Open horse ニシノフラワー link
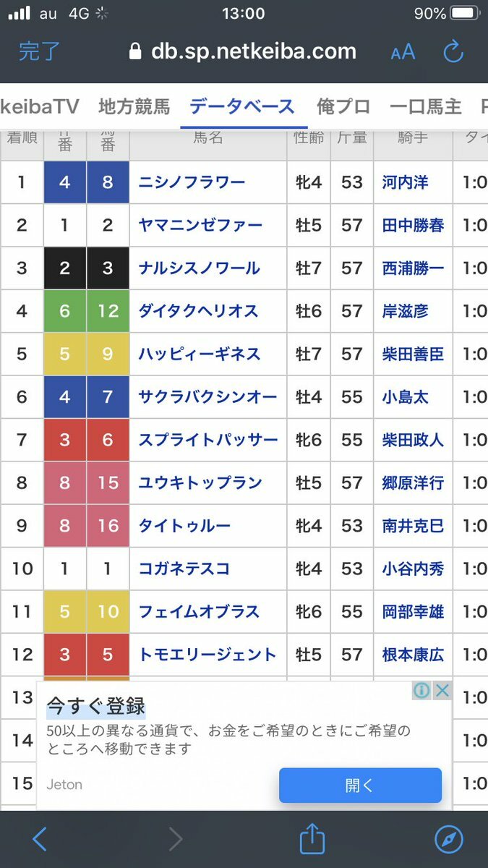 (x=192, y=182)
